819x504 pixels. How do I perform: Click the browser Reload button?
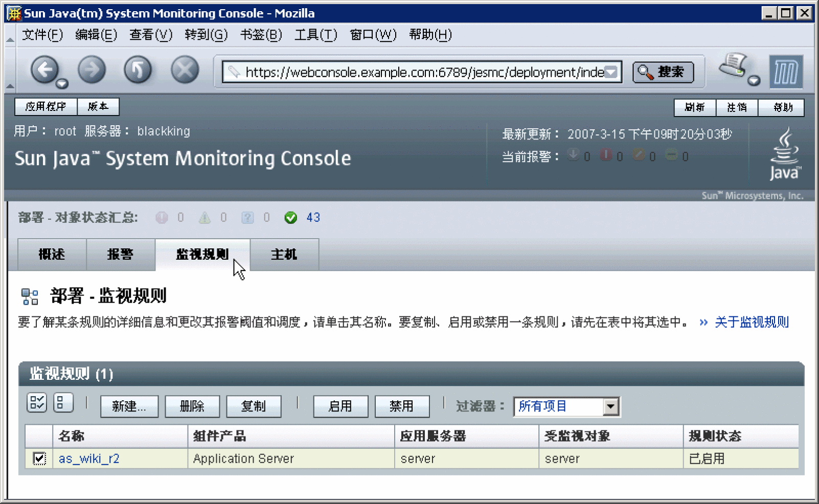coord(138,70)
